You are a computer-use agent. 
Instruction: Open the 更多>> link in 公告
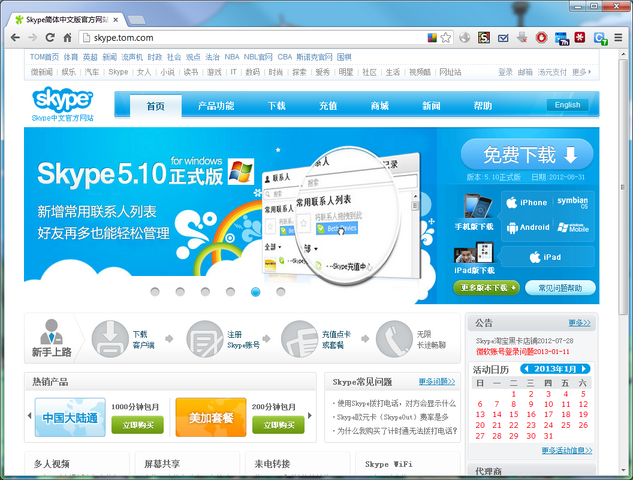(579, 323)
